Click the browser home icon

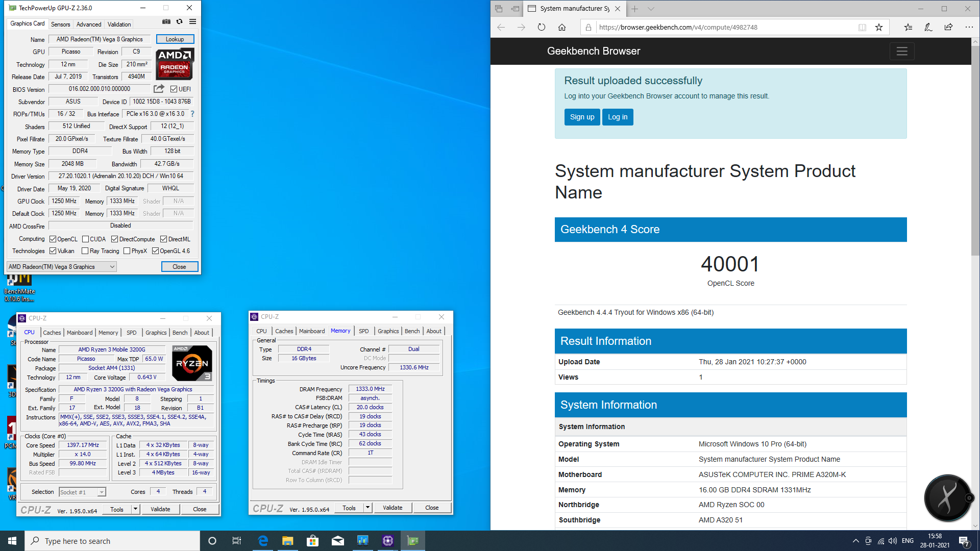562,28
